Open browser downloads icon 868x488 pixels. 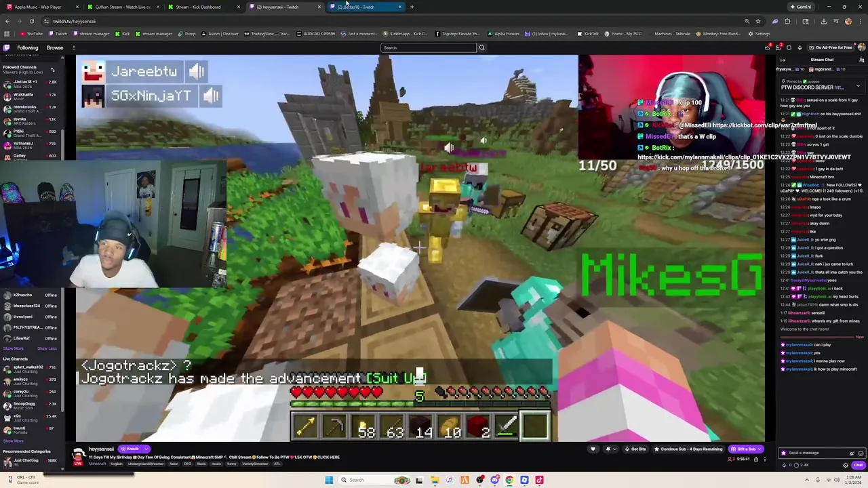pyautogui.click(x=824, y=21)
